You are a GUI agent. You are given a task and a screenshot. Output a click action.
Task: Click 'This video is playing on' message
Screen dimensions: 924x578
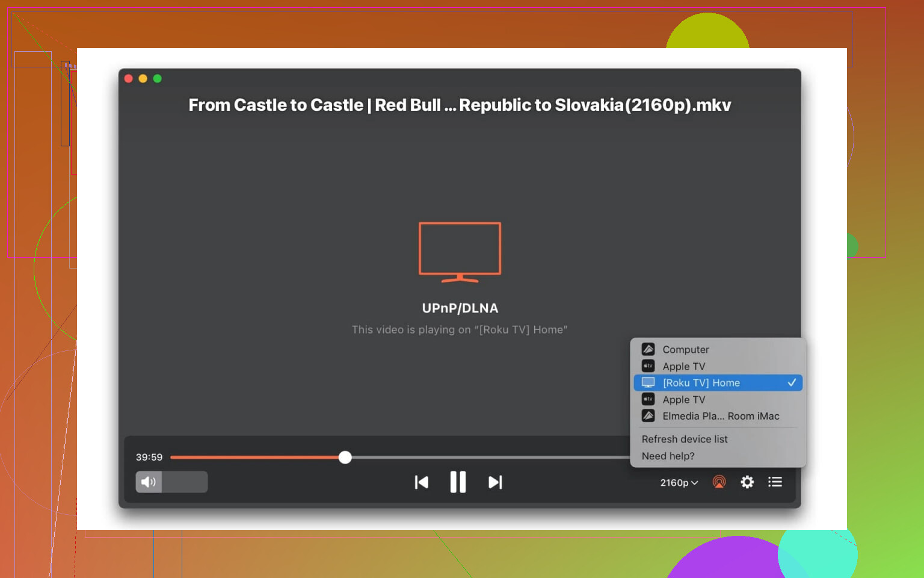tap(460, 330)
